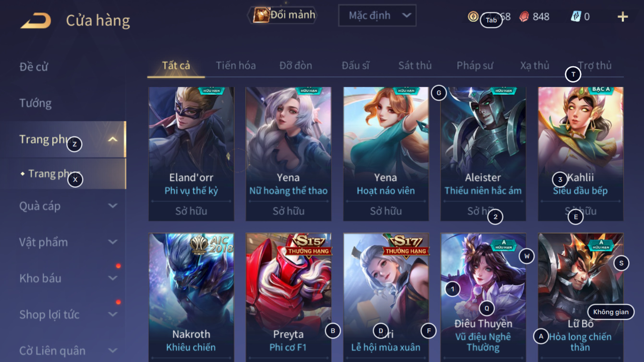Expand the Kho báu section
This screenshot has height=362, width=644.
pyautogui.click(x=68, y=278)
